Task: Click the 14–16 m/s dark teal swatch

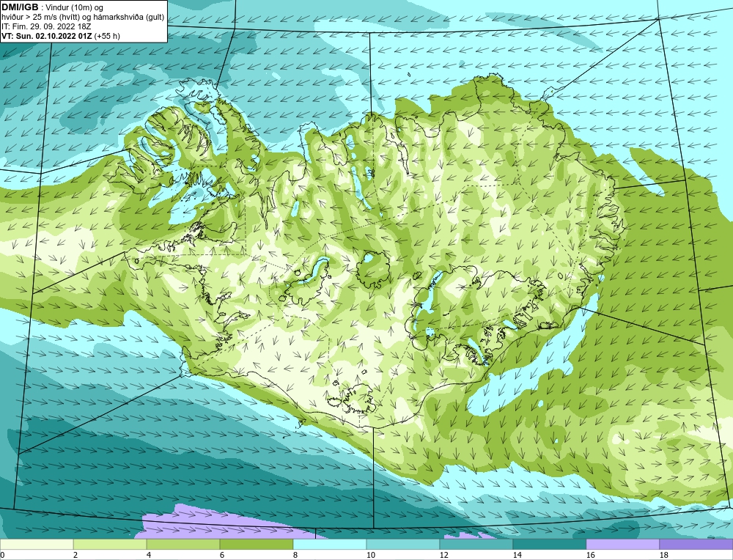Action: tap(550, 545)
